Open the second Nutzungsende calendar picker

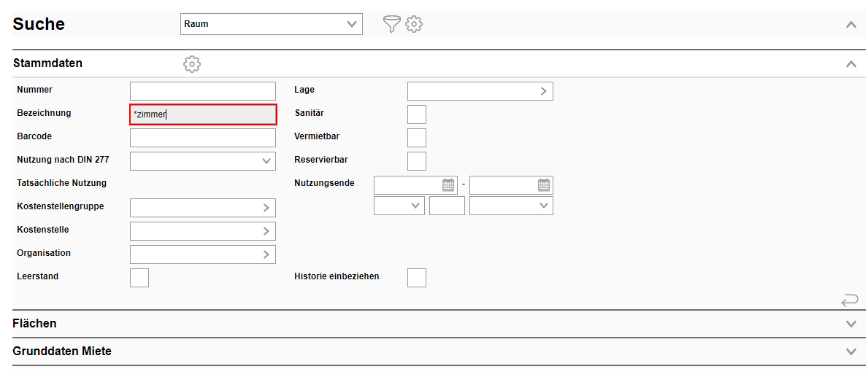click(x=544, y=184)
